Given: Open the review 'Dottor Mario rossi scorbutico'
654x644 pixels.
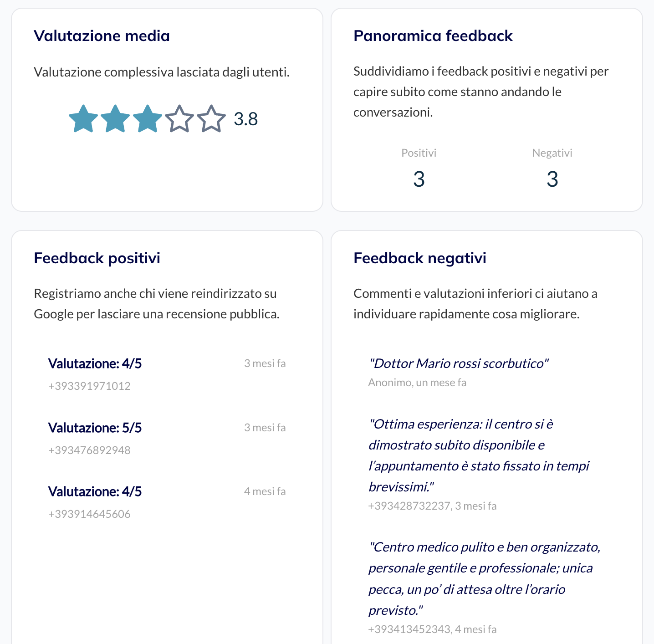Looking at the screenshot, I should (459, 363).
